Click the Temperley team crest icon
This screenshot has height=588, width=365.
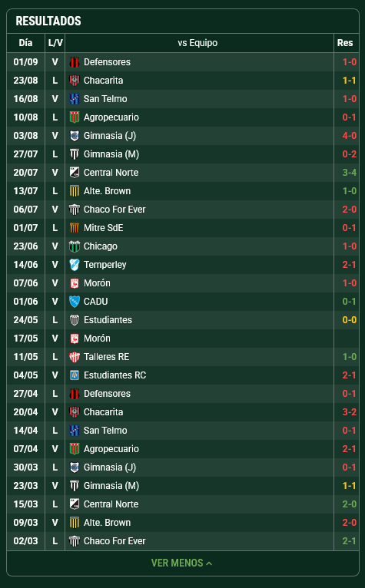(x=75, y=265)
